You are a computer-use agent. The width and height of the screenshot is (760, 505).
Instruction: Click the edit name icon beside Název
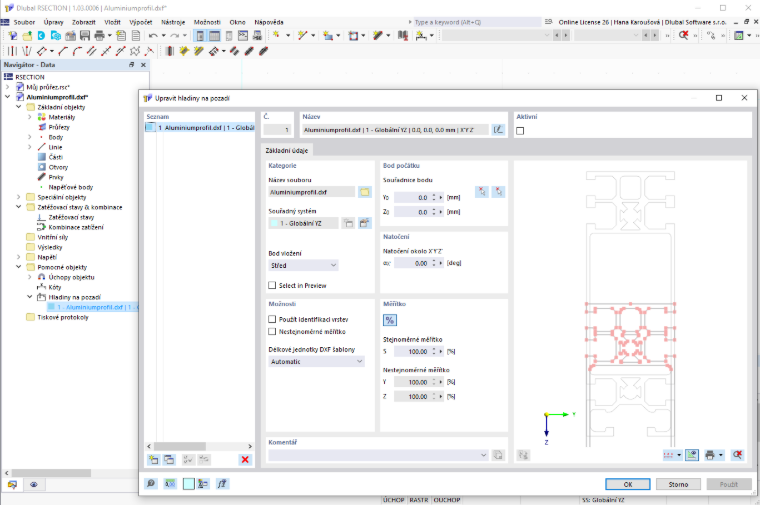pos(498,129)
